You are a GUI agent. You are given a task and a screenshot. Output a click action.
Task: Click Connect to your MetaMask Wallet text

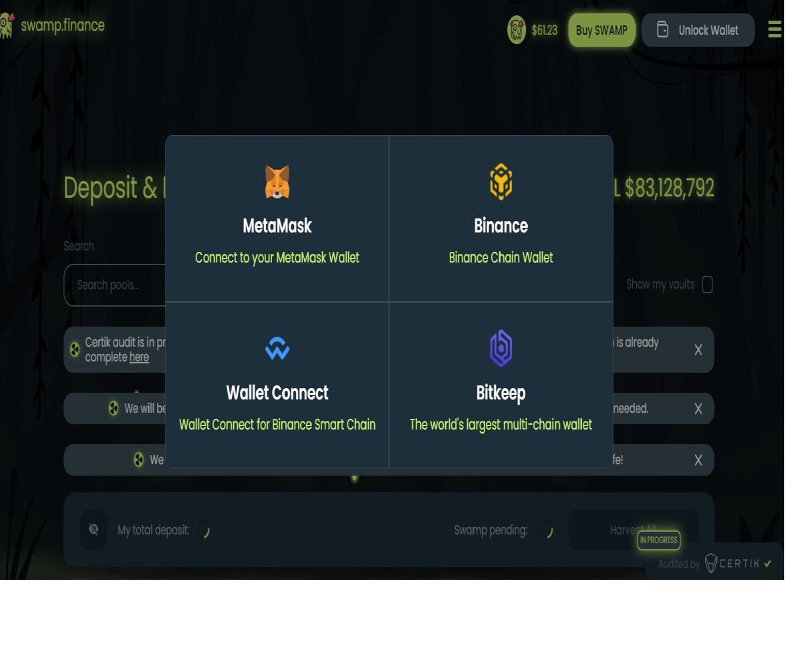[277, 257]
